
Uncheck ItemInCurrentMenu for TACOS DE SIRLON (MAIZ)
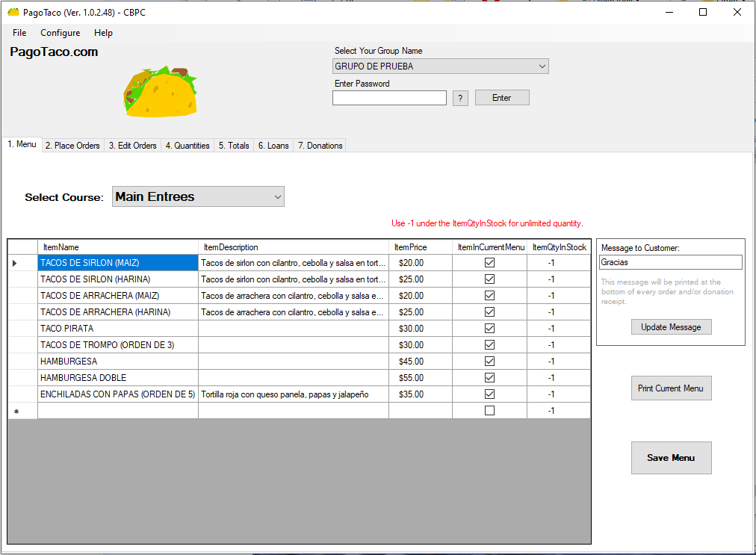click(x=489, y=263)
